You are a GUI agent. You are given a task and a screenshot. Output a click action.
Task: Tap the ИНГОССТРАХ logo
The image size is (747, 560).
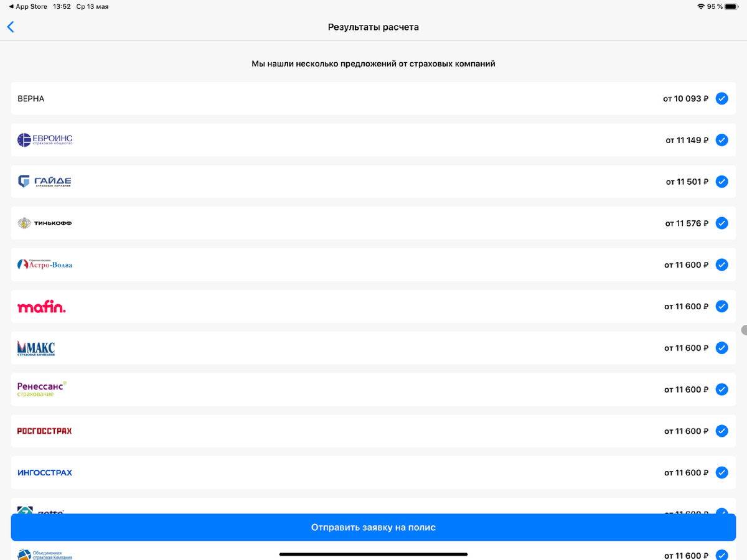coord(45,472)
